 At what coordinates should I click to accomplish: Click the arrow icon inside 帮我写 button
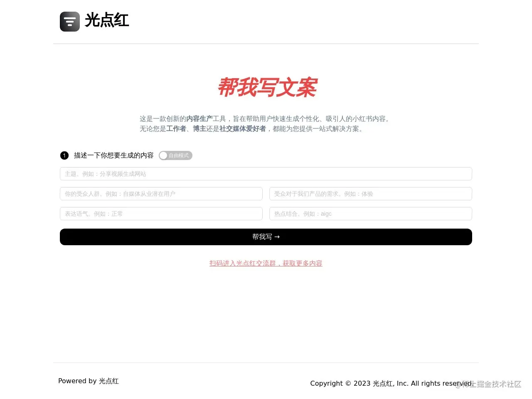tap(277, 236)
